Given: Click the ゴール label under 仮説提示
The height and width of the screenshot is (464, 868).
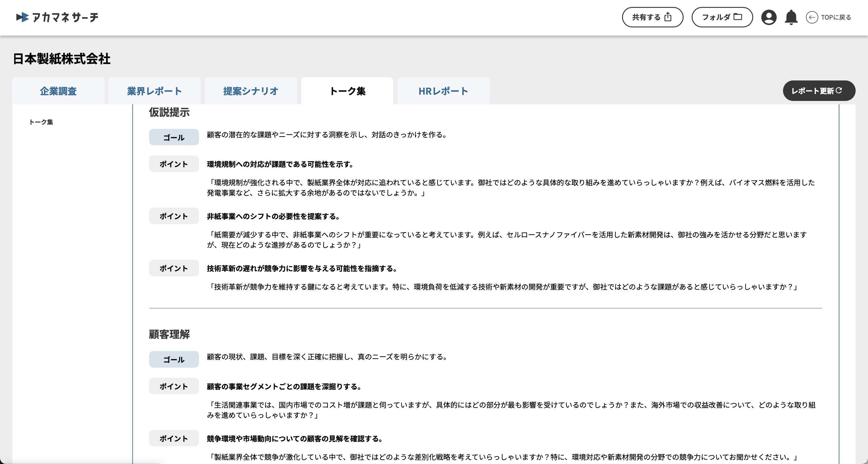Looking at the screenshot, I should point(174,137).
